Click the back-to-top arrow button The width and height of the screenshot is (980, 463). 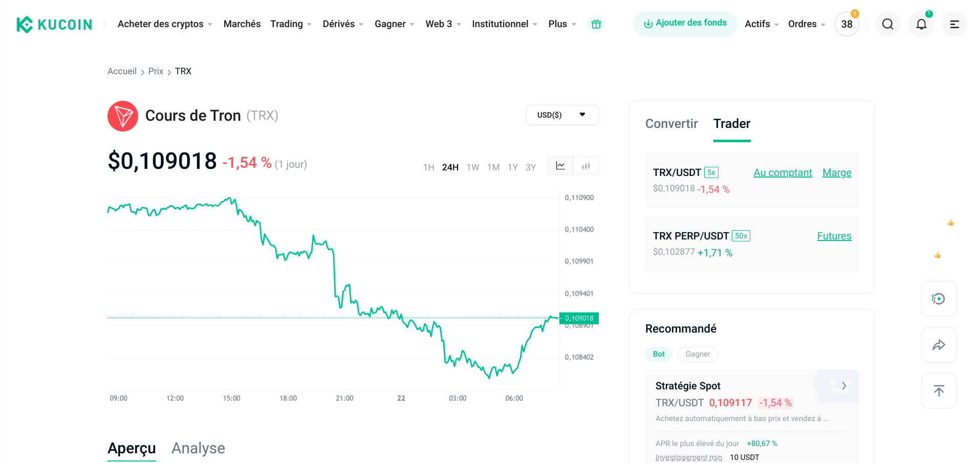pos(939,391)
